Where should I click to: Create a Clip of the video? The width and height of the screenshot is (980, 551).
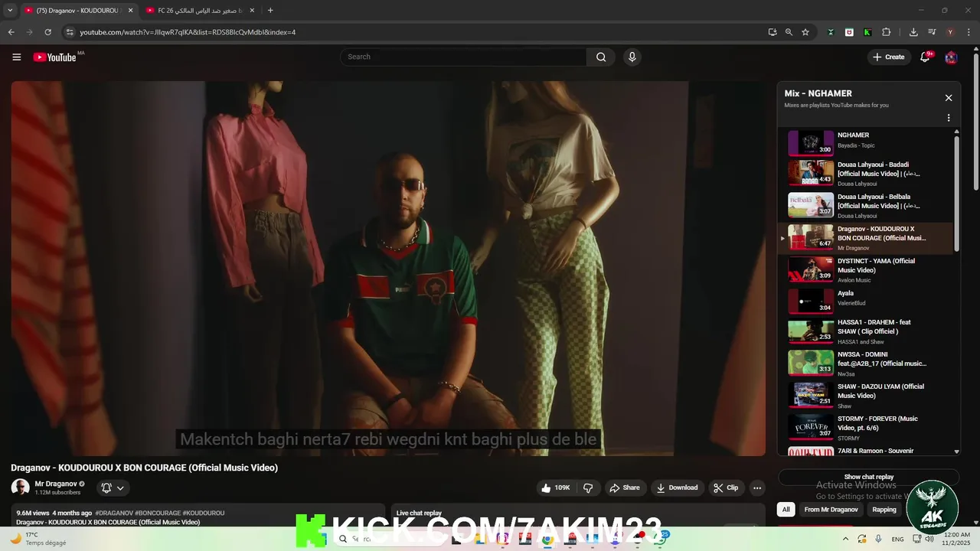click(x=725, y=487)
